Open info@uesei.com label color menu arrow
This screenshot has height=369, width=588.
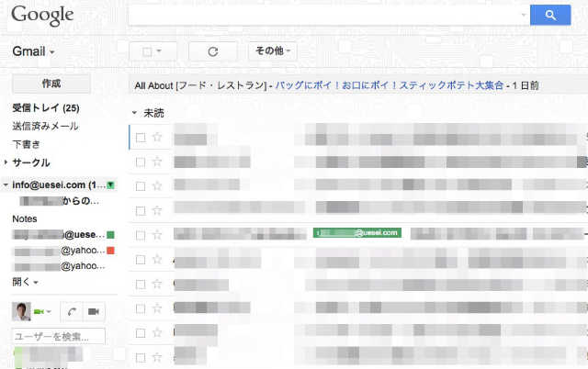pos(110,184)
